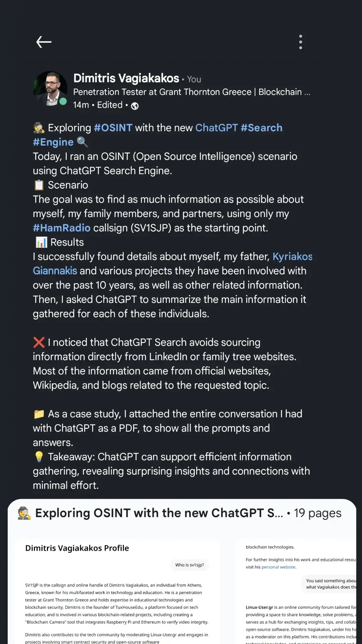Tap the red cross mark emoji
This screenshot has width=362, height=644.
pyautogui.click(x=39, y=342)
